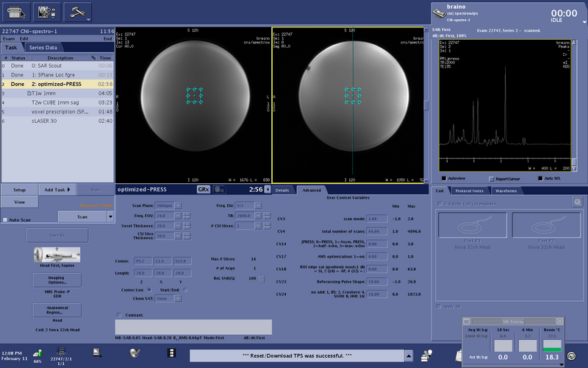Click the checkmark disc icon in bottom bar
Image resolution: width=588 pixels, height=368 pixels.
point(135,353)
